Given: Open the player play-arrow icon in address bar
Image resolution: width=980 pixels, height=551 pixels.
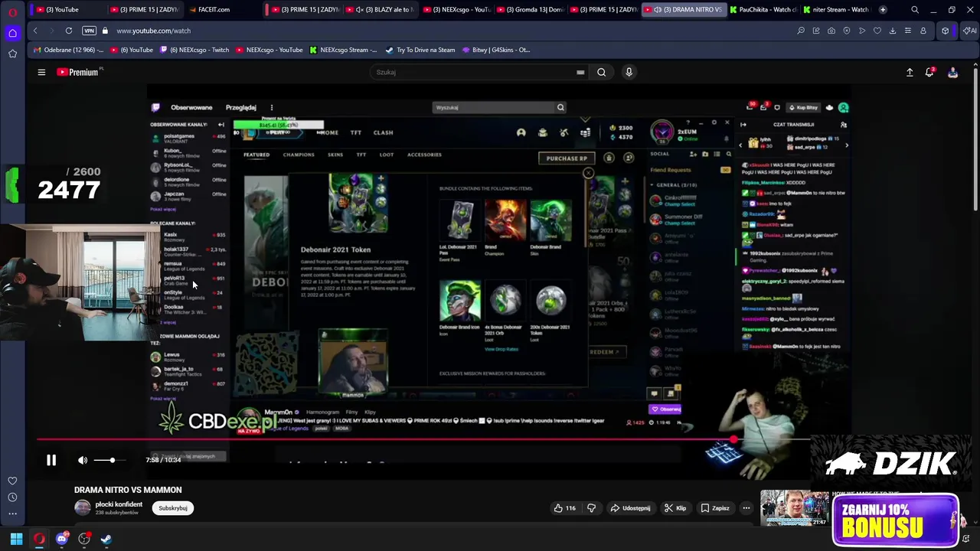Looking at the screenshot, I should pyautogui.click(x=862, y=31).
